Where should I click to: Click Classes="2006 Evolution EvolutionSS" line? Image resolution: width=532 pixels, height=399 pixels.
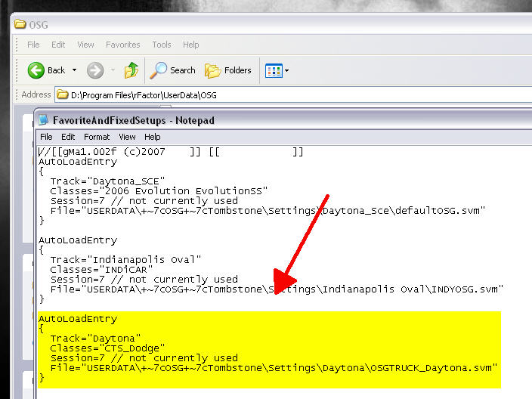[159, 191]
